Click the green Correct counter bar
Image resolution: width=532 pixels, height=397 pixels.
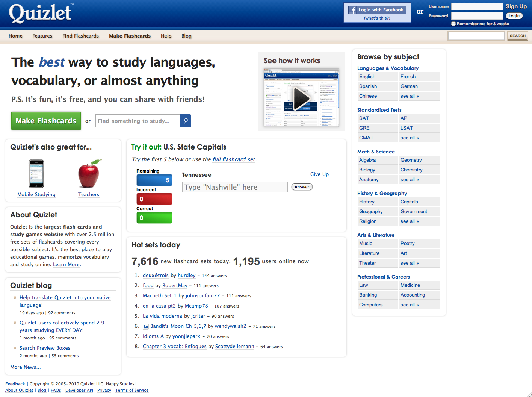[x=154, y=218]
